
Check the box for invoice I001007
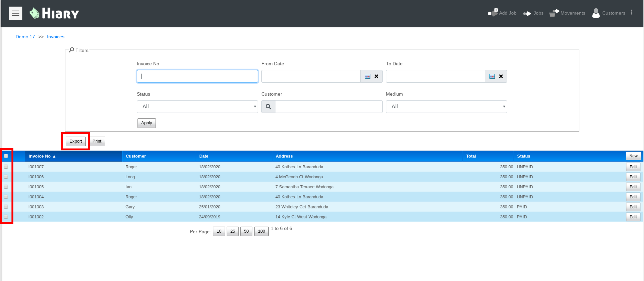tap(6, 167)
